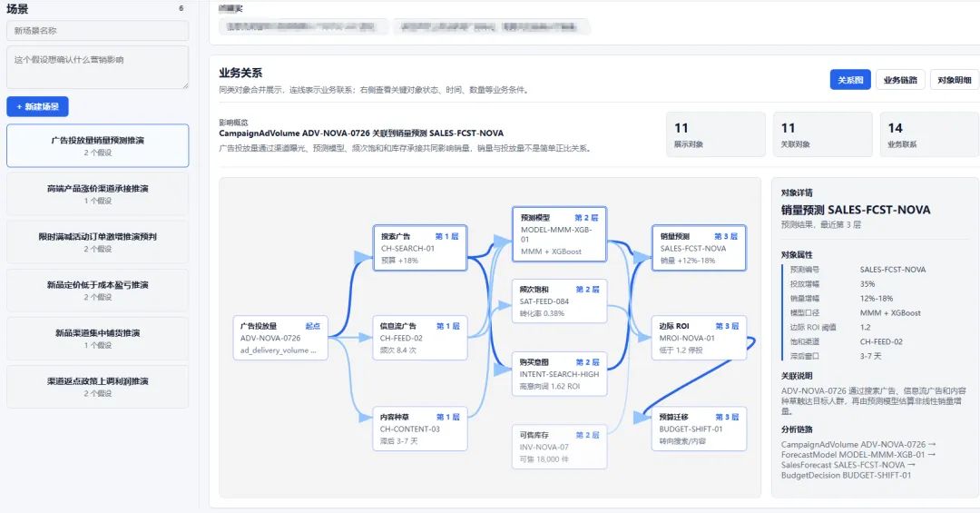Click the 新建场景 button
Image resolution: width=980 pixels, height=513 pixels.
(x=37, y=106)
